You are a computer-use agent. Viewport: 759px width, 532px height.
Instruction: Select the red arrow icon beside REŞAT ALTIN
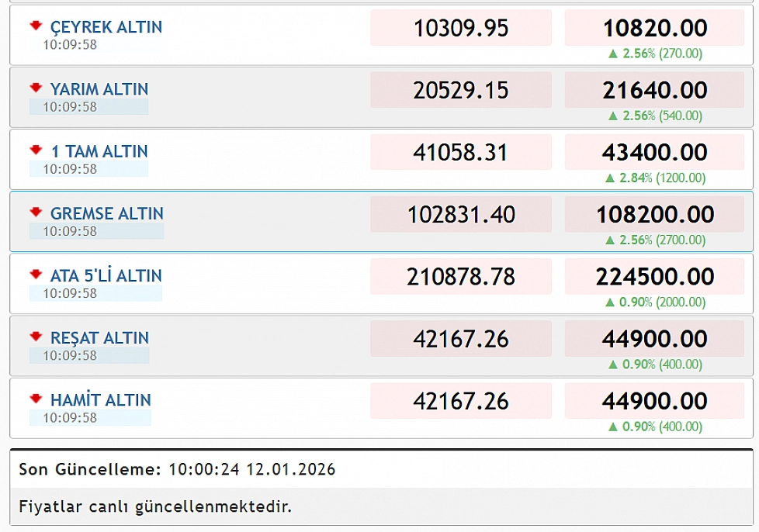(x=35, y=337)
